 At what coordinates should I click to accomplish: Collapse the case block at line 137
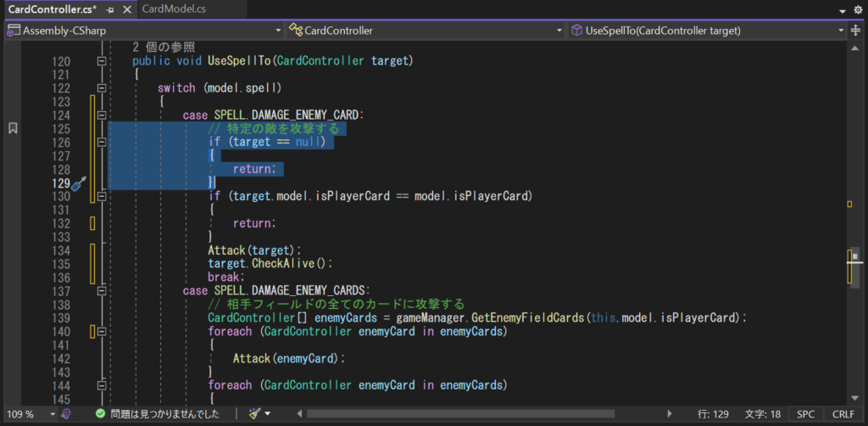(102, 291)
